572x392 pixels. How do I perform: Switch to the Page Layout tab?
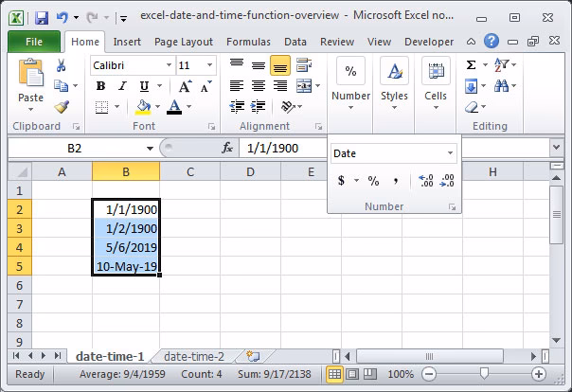click(x=184, y=42)
